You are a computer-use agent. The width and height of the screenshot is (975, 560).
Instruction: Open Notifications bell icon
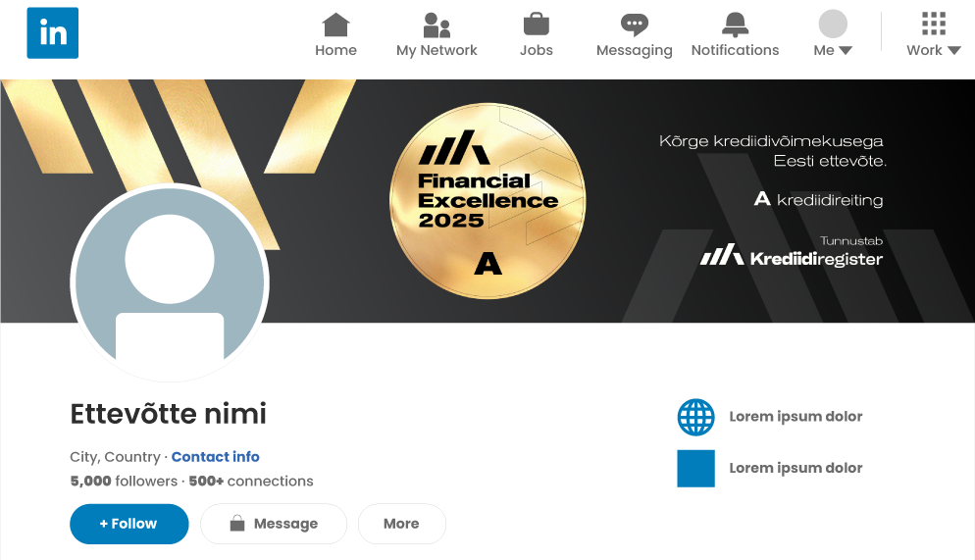pos(735,25)
